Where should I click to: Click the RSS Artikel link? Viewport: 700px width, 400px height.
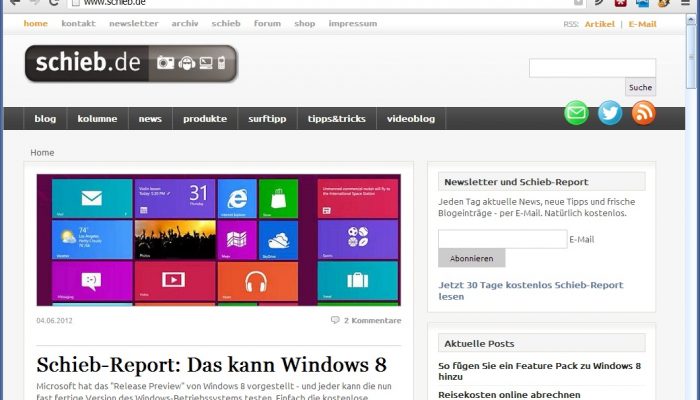[600, 24]
